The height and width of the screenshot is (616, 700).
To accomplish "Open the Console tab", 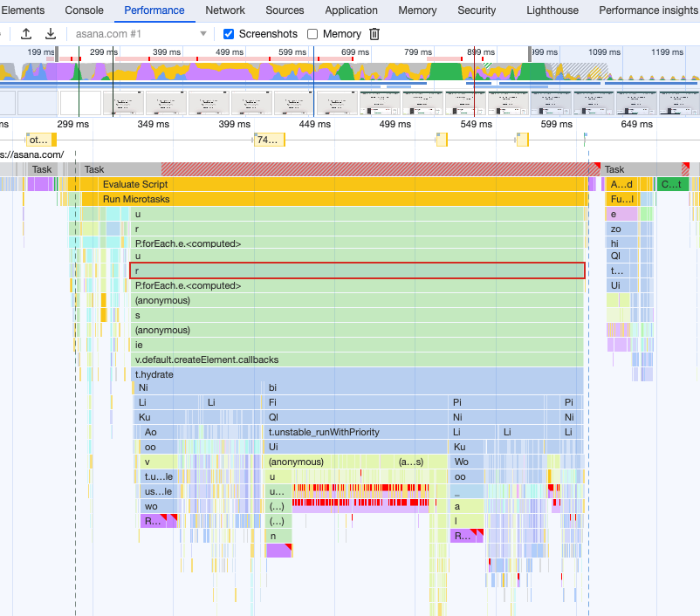I will click(x=84, y=10).
